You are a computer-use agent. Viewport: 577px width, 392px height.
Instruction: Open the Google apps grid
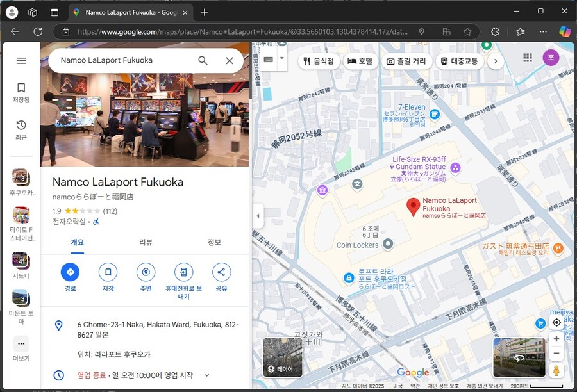point(528,58)
